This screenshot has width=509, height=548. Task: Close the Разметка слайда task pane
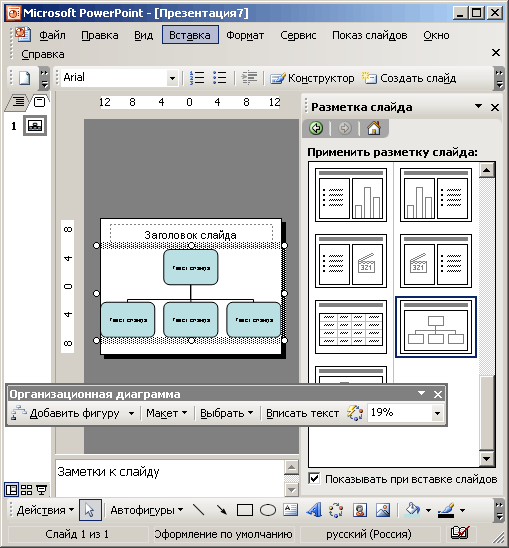pyautogui.click(x=495, y=107)
